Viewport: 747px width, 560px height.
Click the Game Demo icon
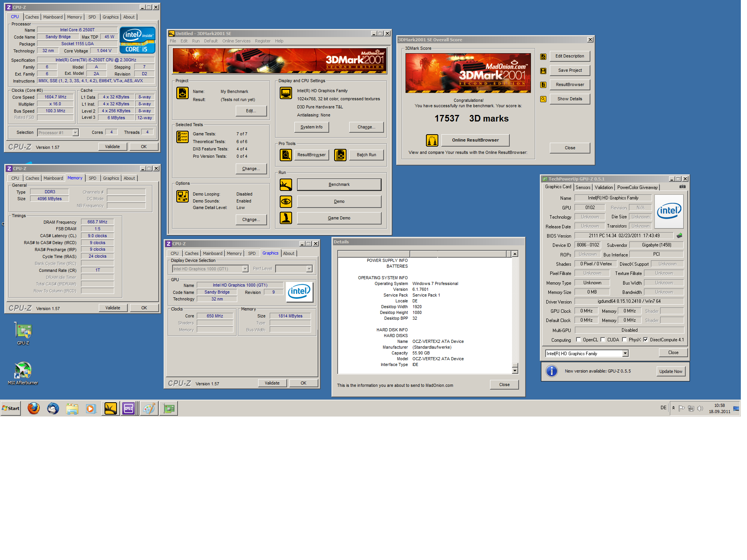click(286, 218)
